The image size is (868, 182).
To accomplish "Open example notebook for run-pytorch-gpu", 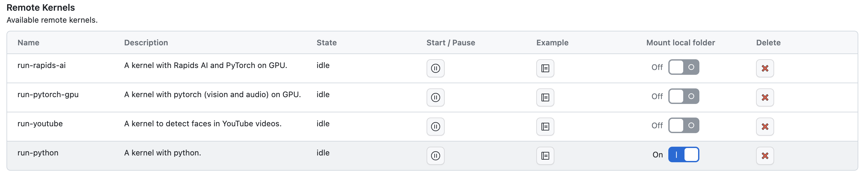I will 545,97.
